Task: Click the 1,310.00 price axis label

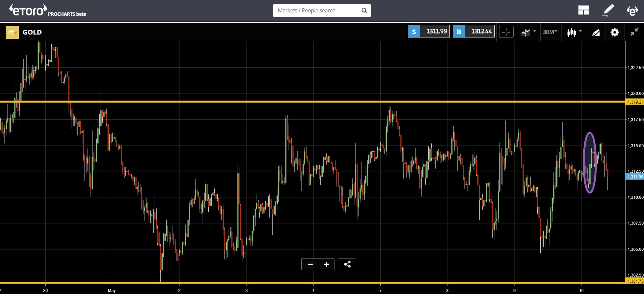Action: tap(635, 197)
